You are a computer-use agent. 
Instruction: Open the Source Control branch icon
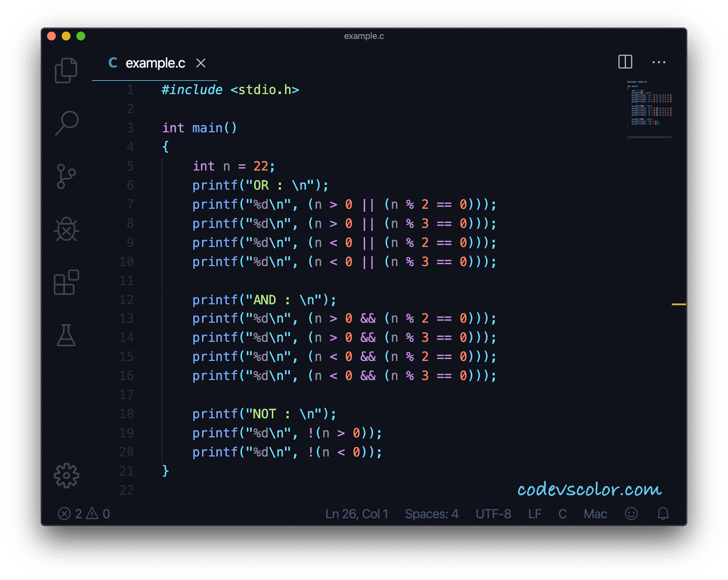pos(66,176)
